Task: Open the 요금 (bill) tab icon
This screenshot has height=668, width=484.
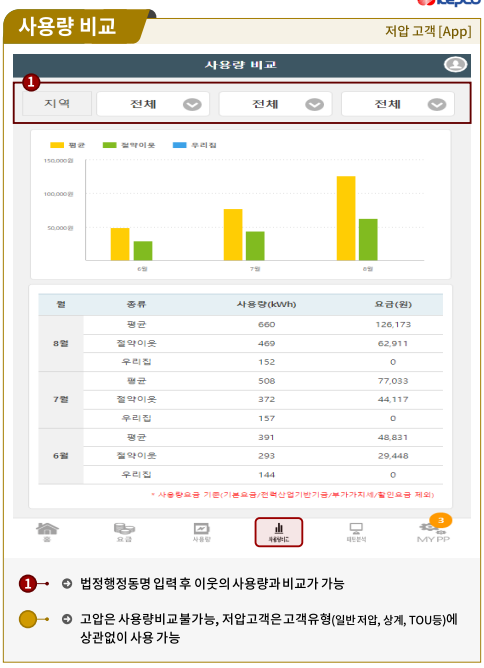Action: coord(124,532)
